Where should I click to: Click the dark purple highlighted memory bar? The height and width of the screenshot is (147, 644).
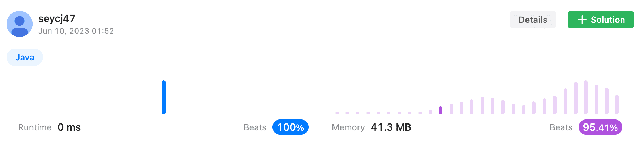441,110
